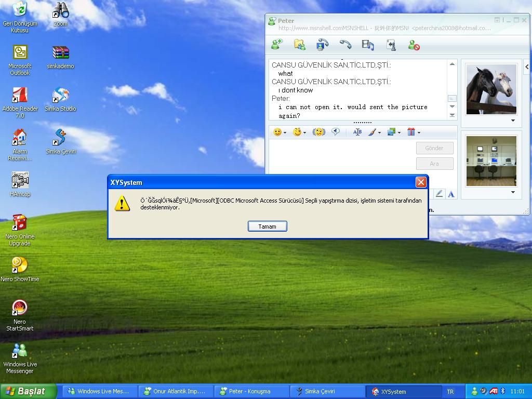The height and width of the screenshot is (399, 532).
Task: Confirm the XYSystem error with Tamam
Action: 268,227
